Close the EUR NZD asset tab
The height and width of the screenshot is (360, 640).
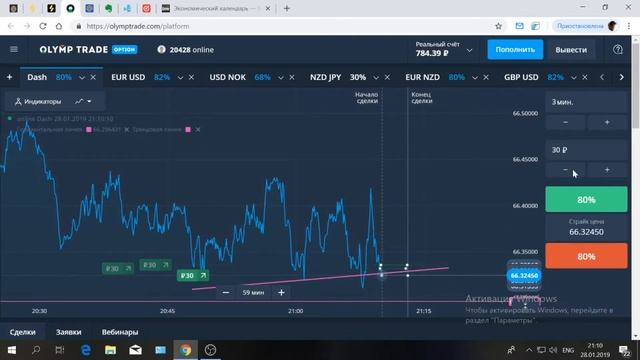(x=486, y=77)
